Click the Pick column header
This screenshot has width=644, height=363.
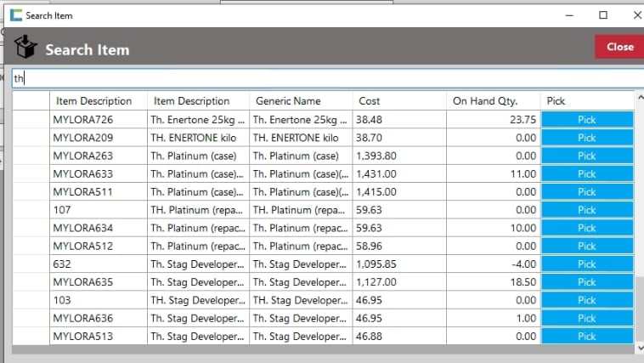pos(586,101)
